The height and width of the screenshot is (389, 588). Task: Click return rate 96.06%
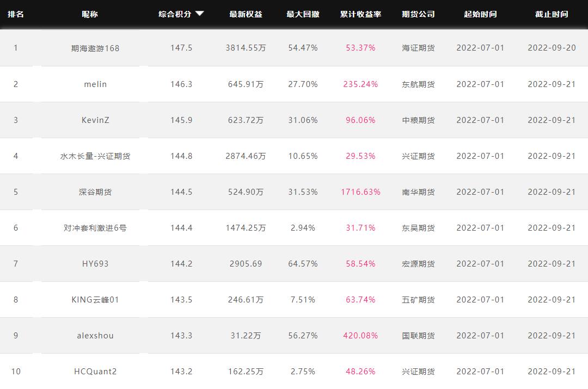tap(361, 120)
